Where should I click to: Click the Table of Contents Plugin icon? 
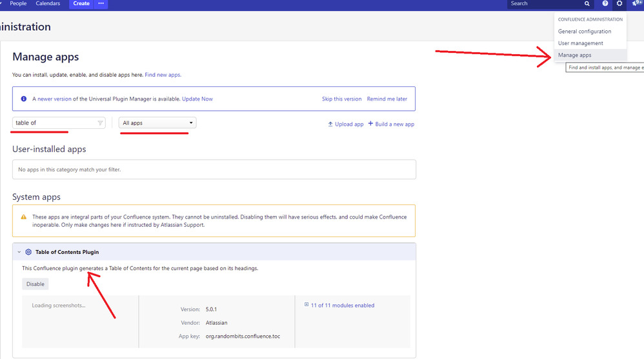point(28,252)
